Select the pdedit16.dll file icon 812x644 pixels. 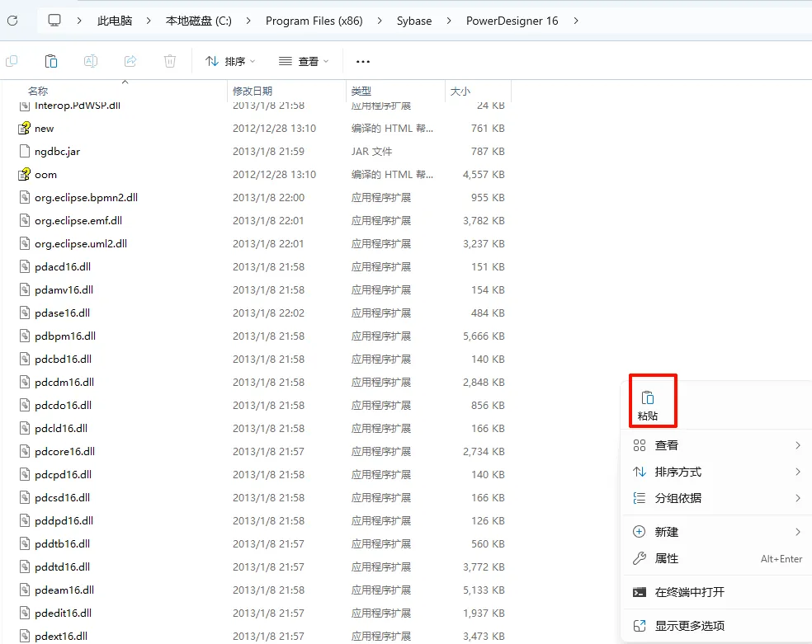pos(24,613)
